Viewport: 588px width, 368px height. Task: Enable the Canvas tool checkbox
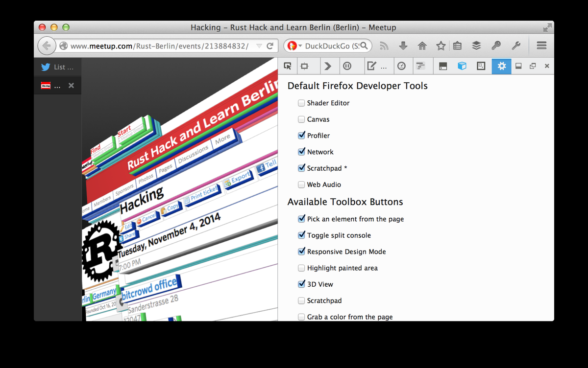[301, 119]
